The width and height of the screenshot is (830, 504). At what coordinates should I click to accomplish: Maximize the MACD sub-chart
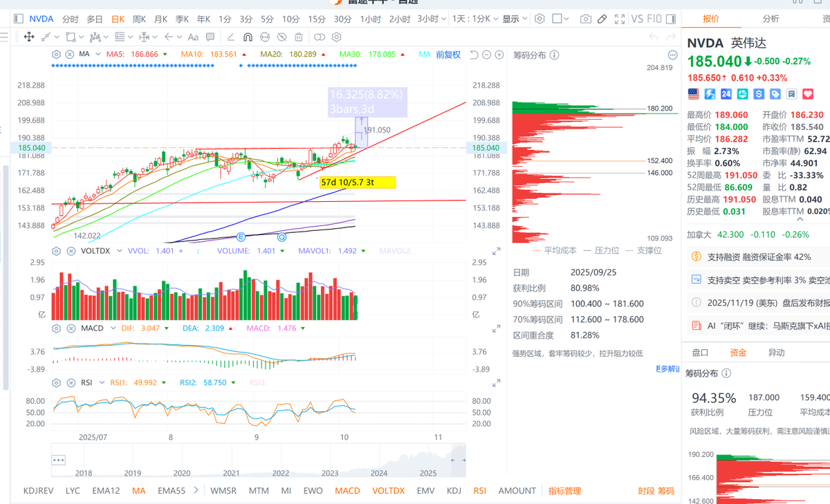pos(496,328)
